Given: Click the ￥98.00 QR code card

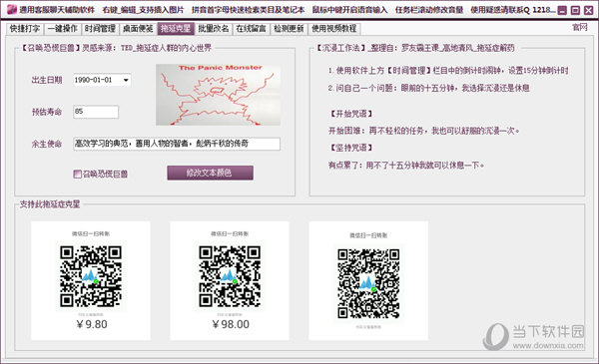Looking at the screenshot, I should tap(230, 281).
